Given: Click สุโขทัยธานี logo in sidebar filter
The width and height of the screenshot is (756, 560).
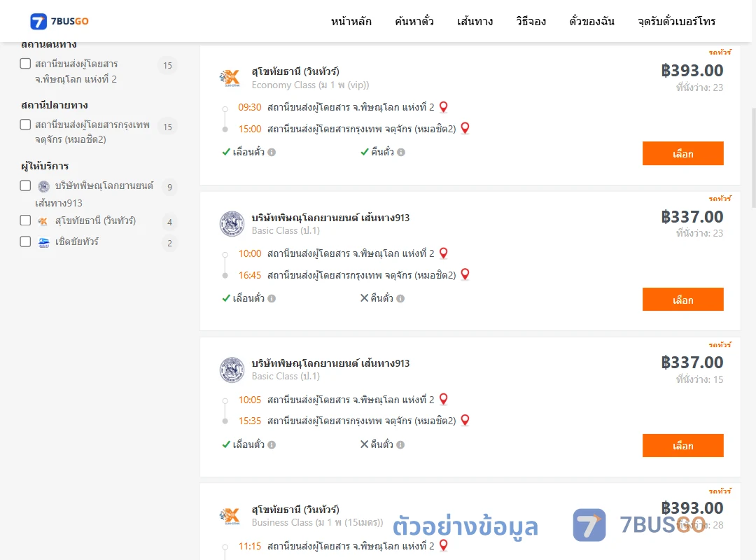Looking at the screenshot, I should coord(43,221).
